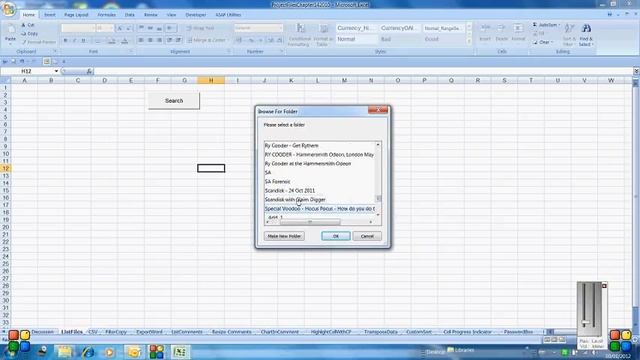The image size is (640, 360).
Task: Apply the Normal cell style
Action: click(357, 39)
